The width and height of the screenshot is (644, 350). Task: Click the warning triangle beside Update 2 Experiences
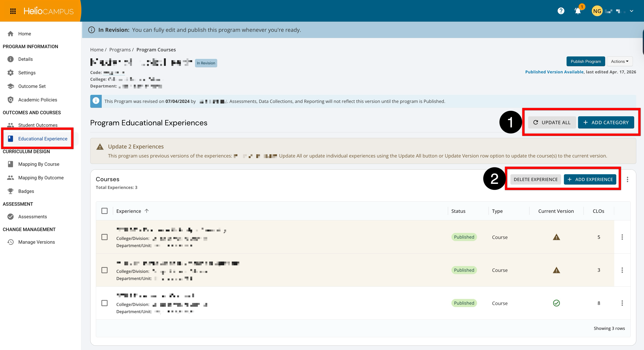[x=100, y=147]
